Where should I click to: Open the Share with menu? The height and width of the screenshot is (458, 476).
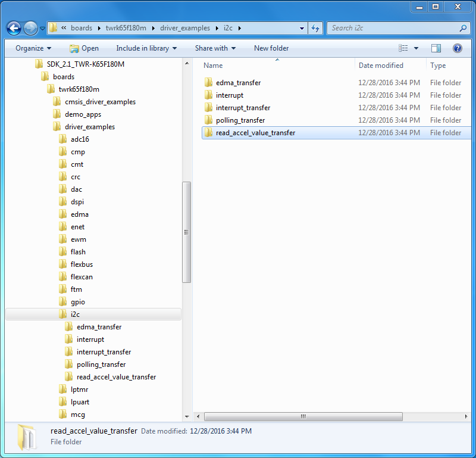pyautogui.click(x=215, y=48)
